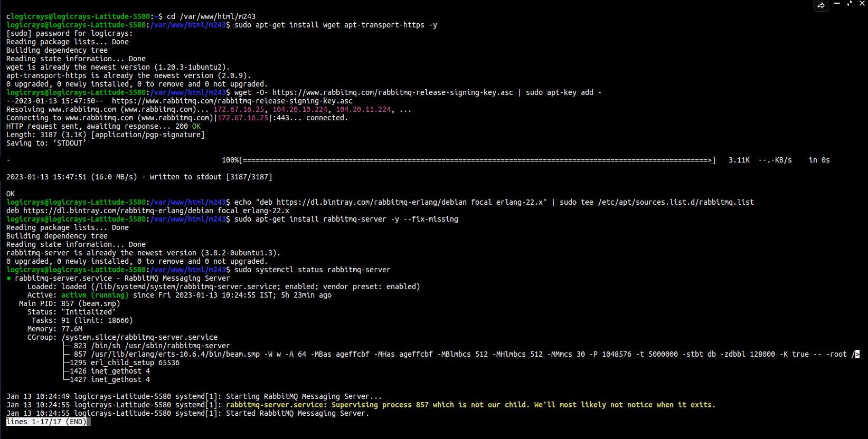Click '[sudo] password for logicrays:' line
868x439 pixels.
point(70,33)
